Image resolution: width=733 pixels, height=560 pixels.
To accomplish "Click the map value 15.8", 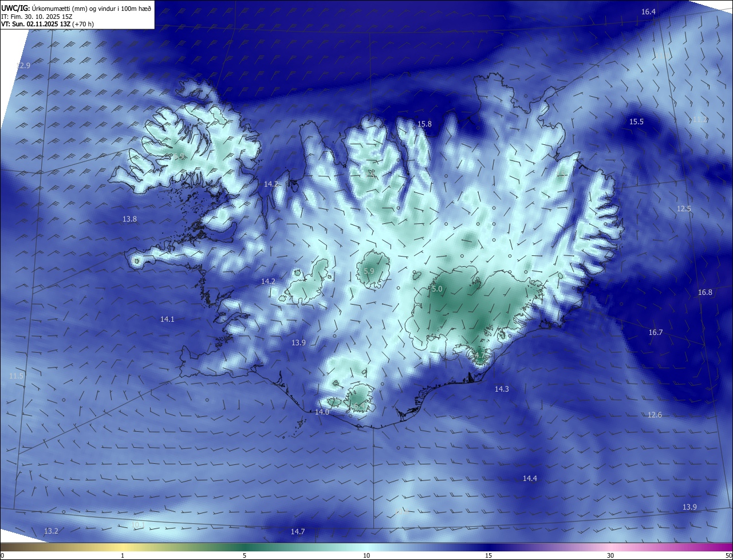I will [424, 124].
